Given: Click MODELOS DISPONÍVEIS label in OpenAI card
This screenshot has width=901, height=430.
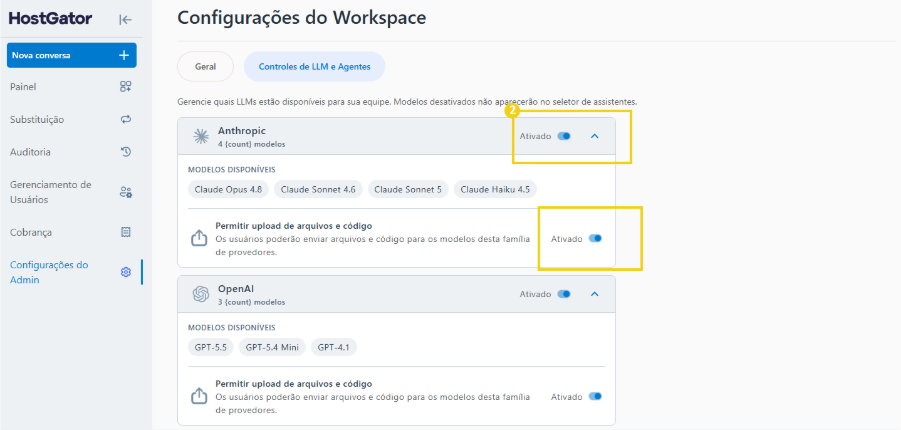Looking at the screenshot, I should pyautogui.click(x=232, y=328).
